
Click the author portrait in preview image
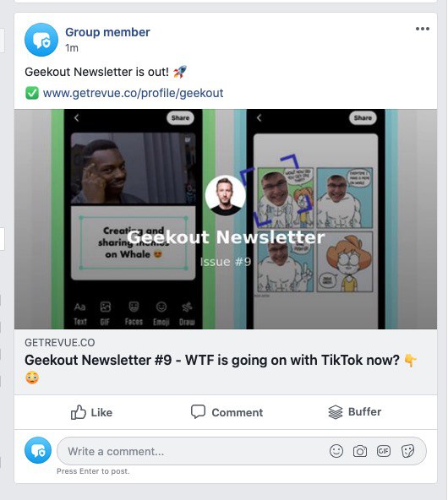pos(226,195)
